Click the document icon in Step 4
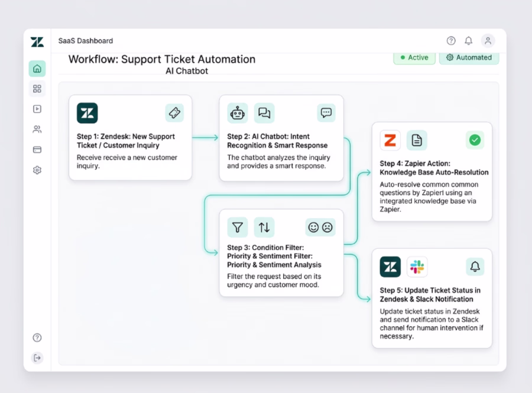 click(x=417, y=140)
